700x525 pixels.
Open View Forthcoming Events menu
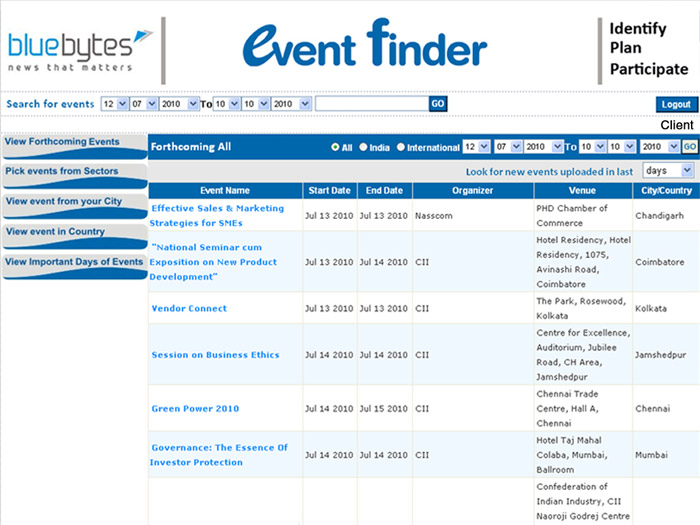pyautogui.click(x=75, y=146)
